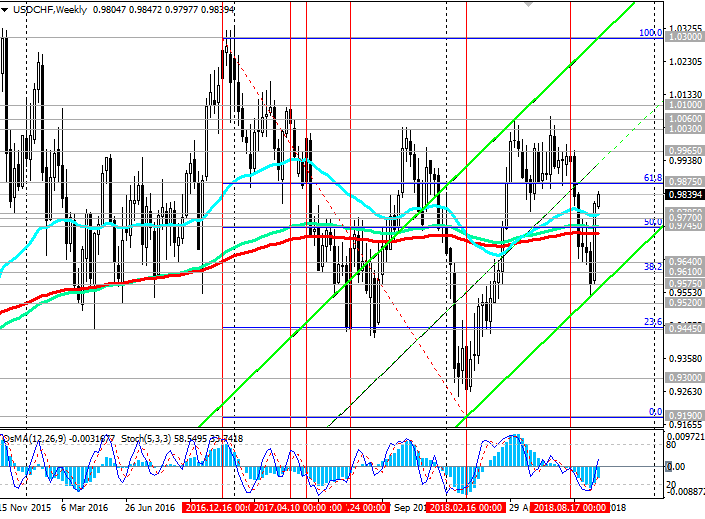Click the 1.03000 price level label
This screenshot has width=705, height=519.
point(684,37)
